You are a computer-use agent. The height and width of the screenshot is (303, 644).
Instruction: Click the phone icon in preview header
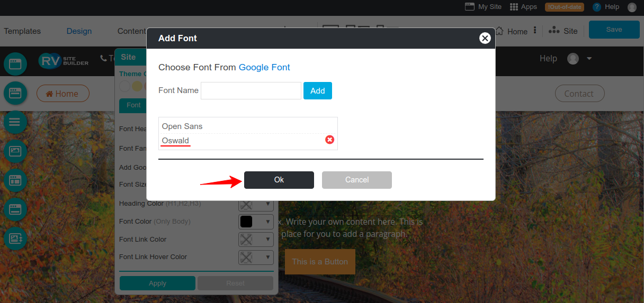(103, 58)
